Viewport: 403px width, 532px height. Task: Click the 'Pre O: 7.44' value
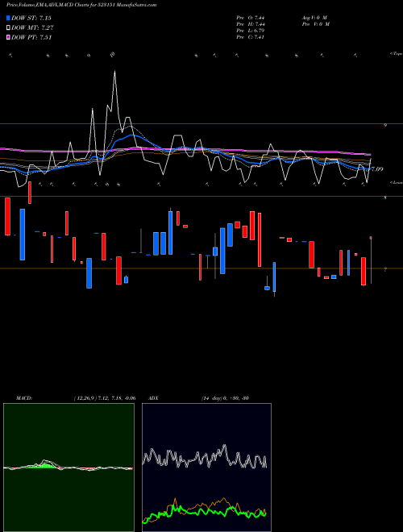click(x=251, y=17)
